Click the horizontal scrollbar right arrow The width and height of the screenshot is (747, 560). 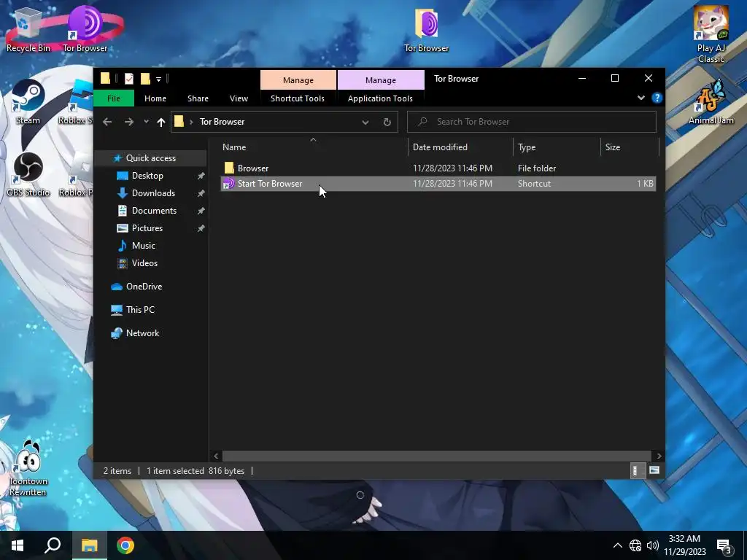659,456
